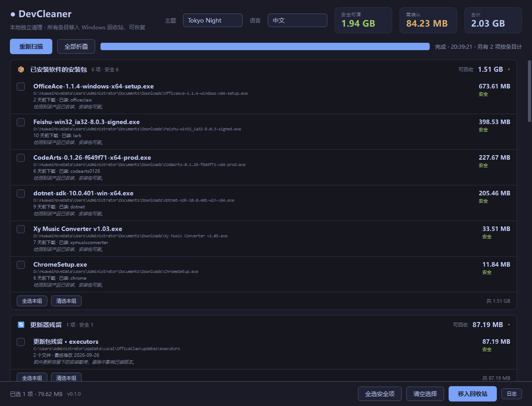Viewport: 532px width, 406px height.
Task: Open the 中文 language dropdown
Action: coord(298,20)
